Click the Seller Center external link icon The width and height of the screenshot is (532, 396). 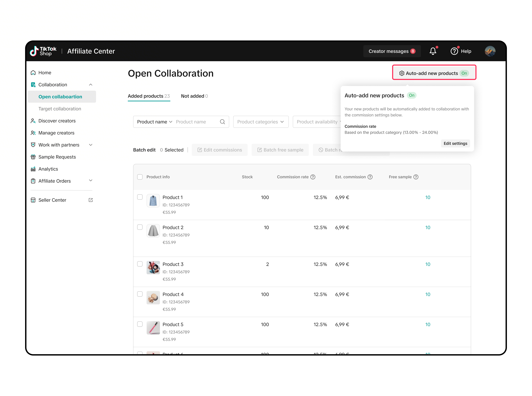(91, 200)
